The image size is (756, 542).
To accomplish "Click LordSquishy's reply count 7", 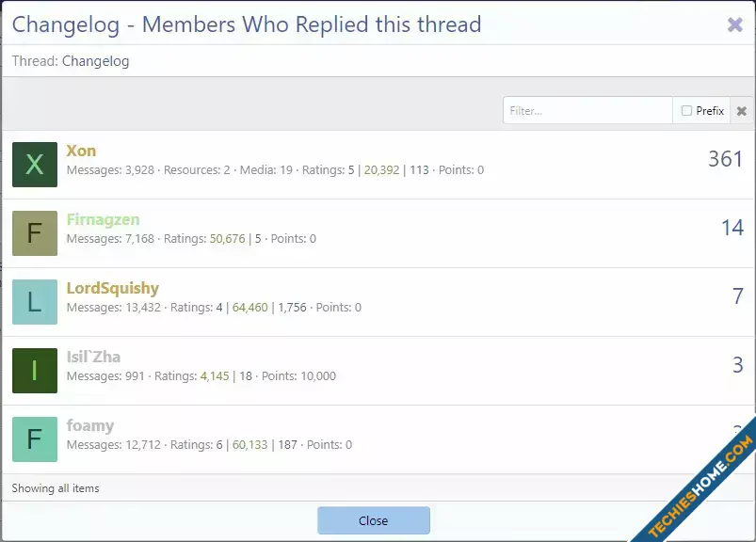I will coord(738,296).
